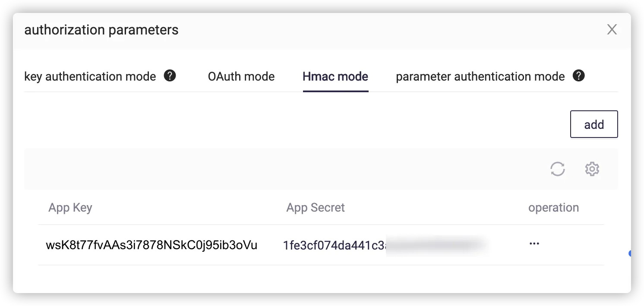
Task: Click the authorization parameters dialog title
Action: 101,30
